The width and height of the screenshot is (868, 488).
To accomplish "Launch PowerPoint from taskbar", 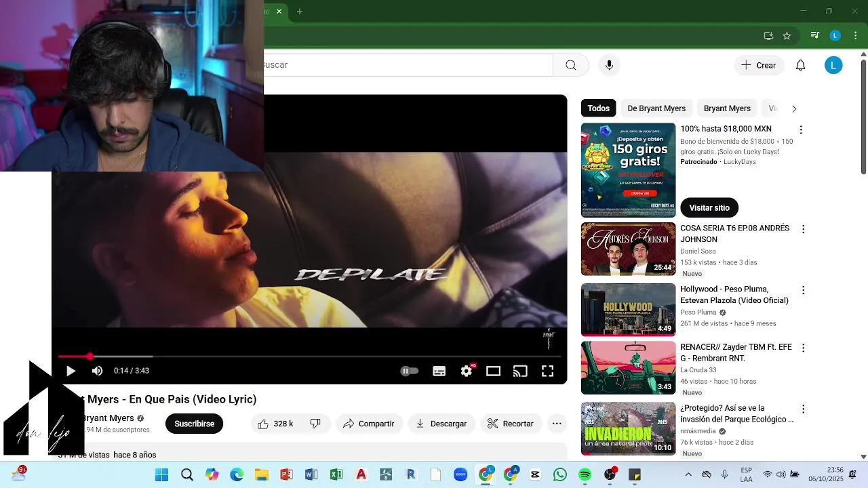I will pyautogui.click(x=286, y=475).
